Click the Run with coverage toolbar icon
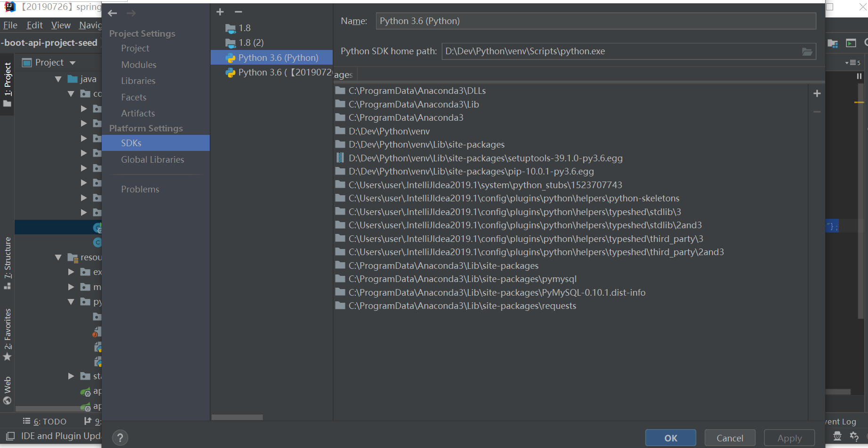Screen dimensions: 868x448 pyautogui.click(x=851, y=43)
